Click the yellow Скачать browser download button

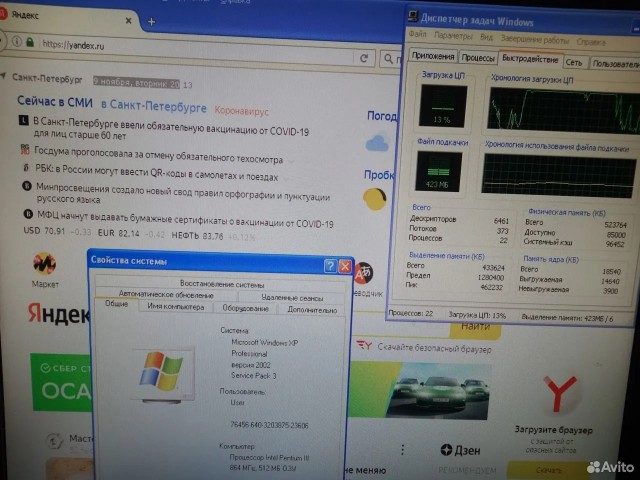click(x=549, y=470)
